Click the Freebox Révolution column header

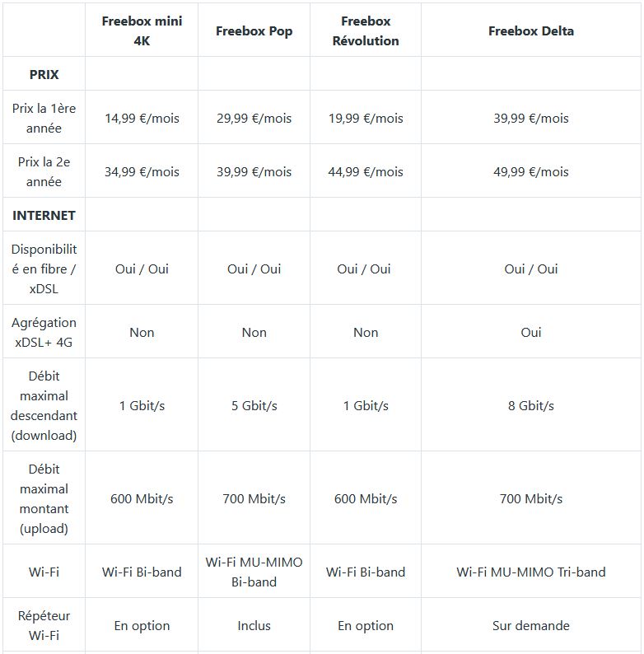366,30
